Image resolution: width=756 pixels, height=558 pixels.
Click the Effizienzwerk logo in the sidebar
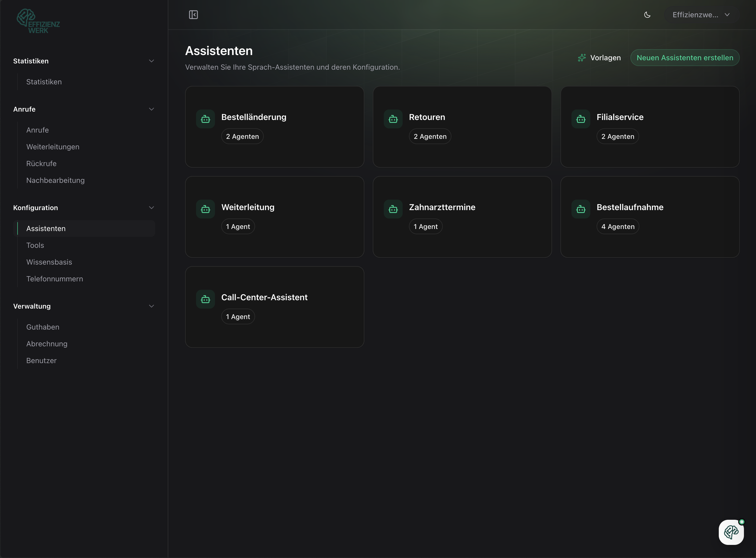[38, 21]
